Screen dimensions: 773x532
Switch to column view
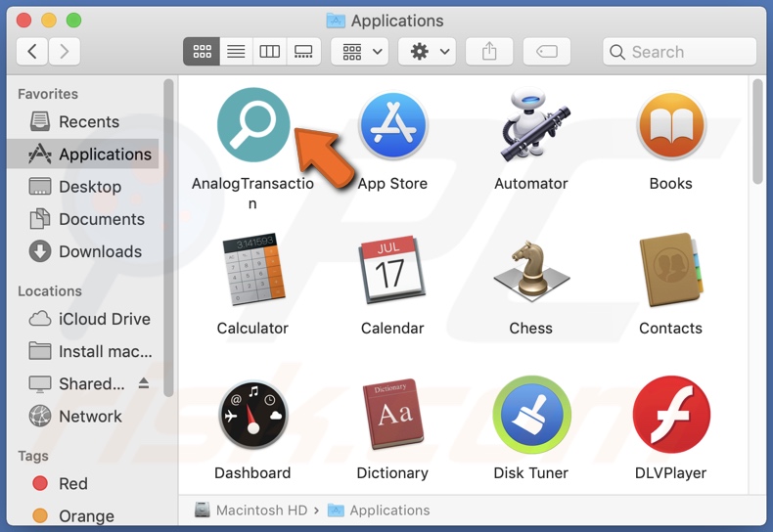(270, 51)
